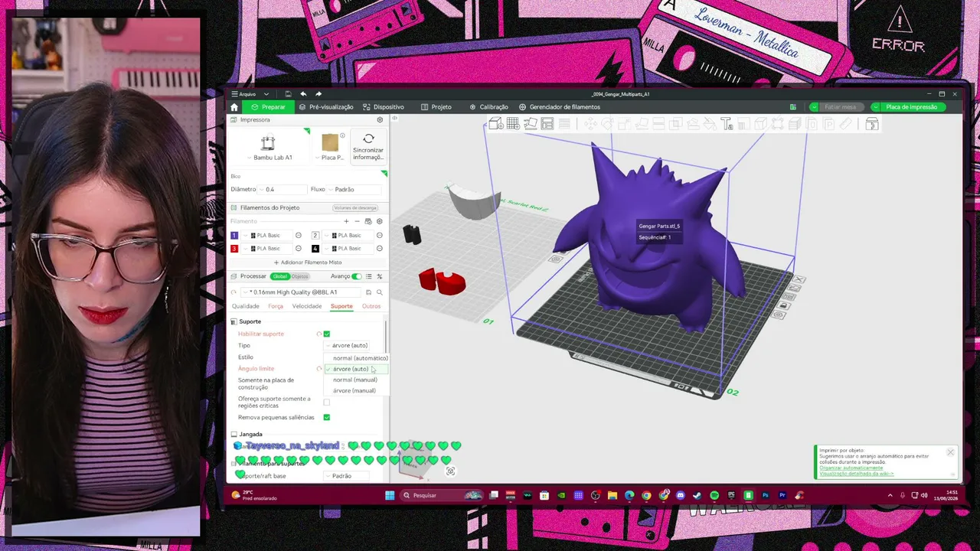Viewport: 980px width, 551px height.
Task: Check Ofereça suporte somente a regiões críticas
Action: pos(327,402)
